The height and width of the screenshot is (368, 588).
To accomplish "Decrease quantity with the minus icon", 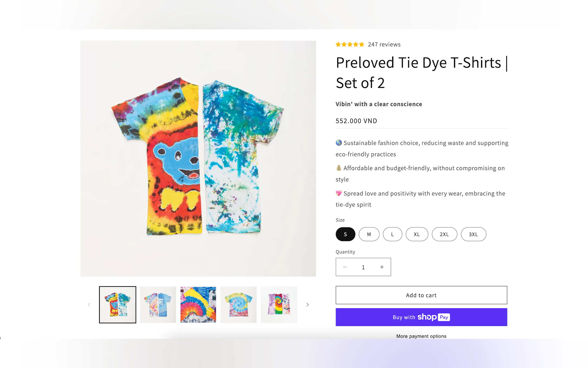I will (345, 267).
